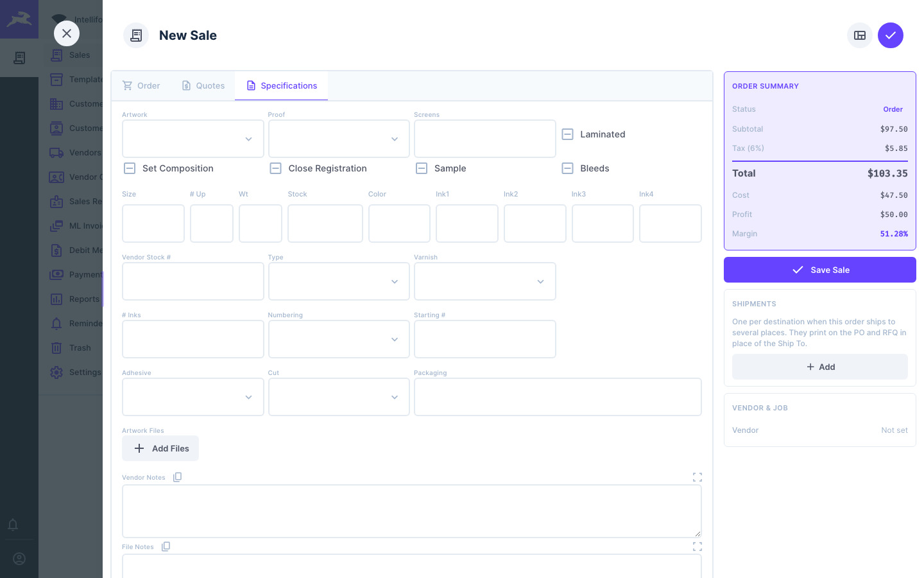Click the Ink4 input field

click(x=671, y=223)
